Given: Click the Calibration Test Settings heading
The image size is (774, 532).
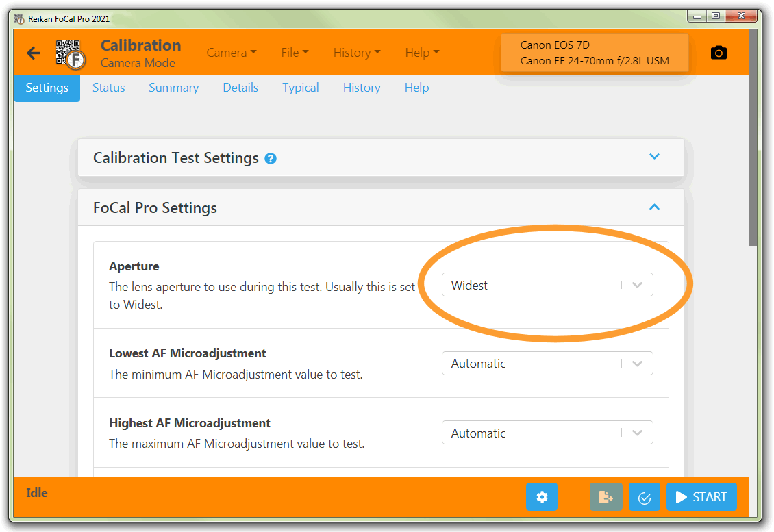Looking at the screenshot, I should tap(176, 158).
